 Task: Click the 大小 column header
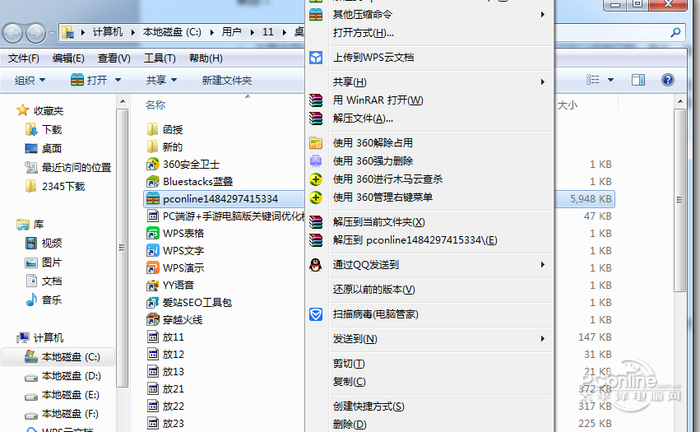click(x=567, y=105)
